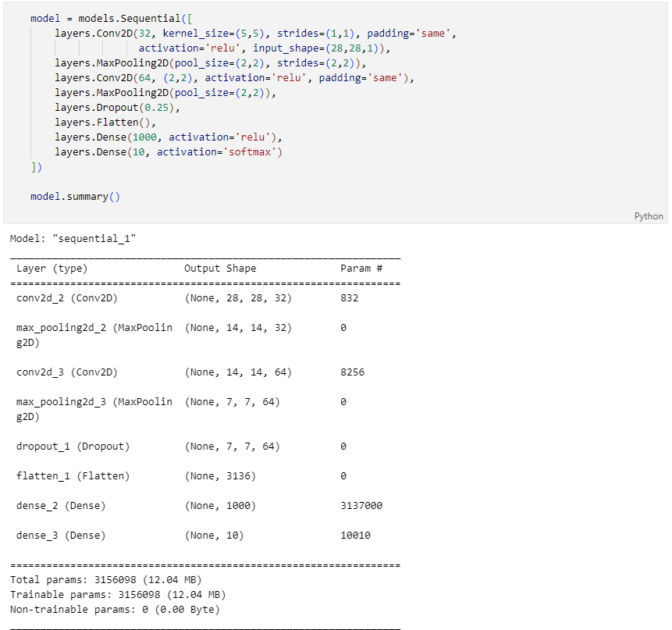Click the Model: "sequential_1" output text
Image resolution: width=672 pixels, height=630 pixels.
73,238
